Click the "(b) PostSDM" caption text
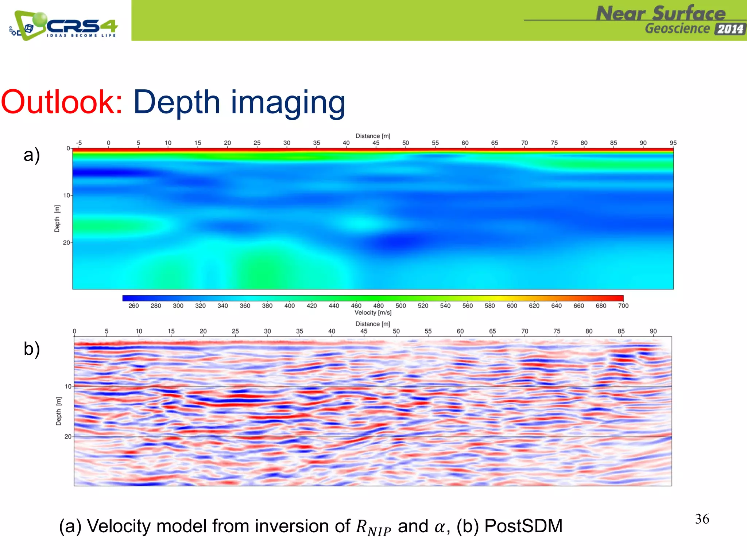The height and width of the screenshot is (560, 747). 510,526
